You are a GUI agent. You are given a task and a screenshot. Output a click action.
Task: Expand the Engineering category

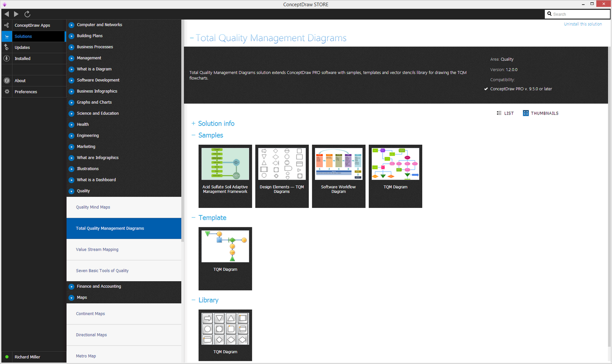tap(71, 136)
